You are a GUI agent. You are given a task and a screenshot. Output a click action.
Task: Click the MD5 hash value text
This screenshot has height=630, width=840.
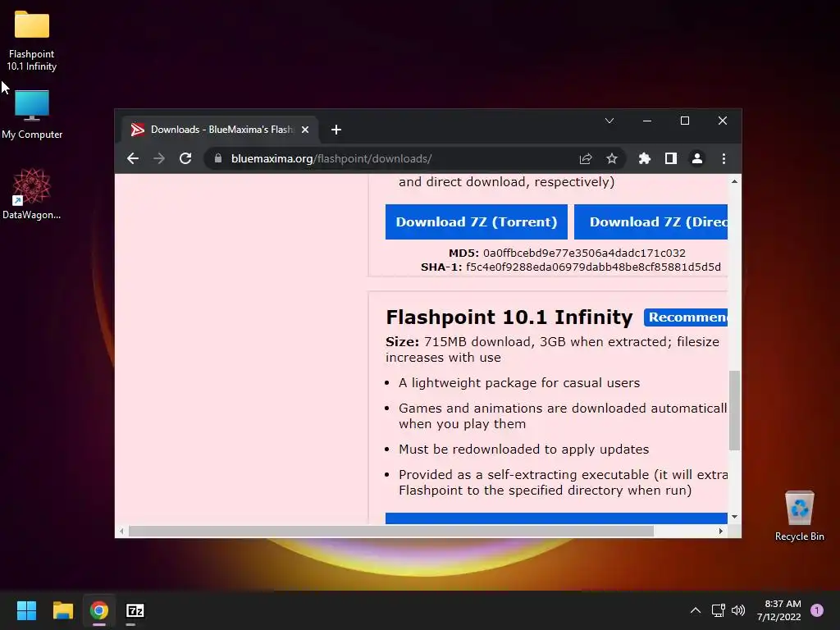584,253
